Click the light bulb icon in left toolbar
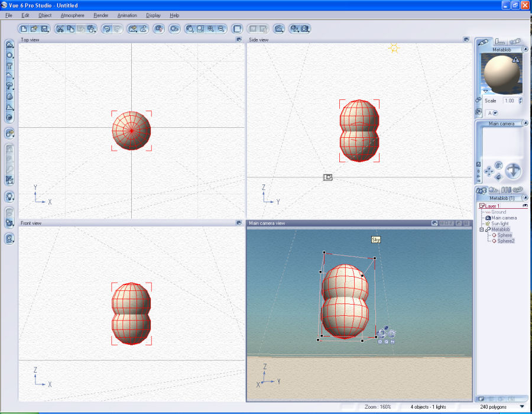Screen dimensions: 532x414 [x=9, y=196]
